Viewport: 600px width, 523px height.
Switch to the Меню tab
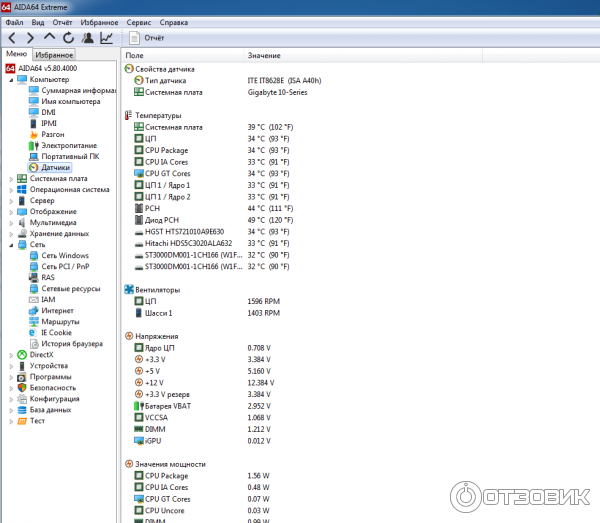tap(16, 54)
